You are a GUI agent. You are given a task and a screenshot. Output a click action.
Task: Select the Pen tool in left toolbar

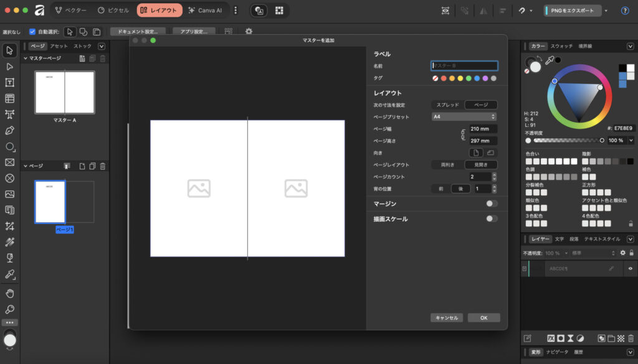pos(9,131)
